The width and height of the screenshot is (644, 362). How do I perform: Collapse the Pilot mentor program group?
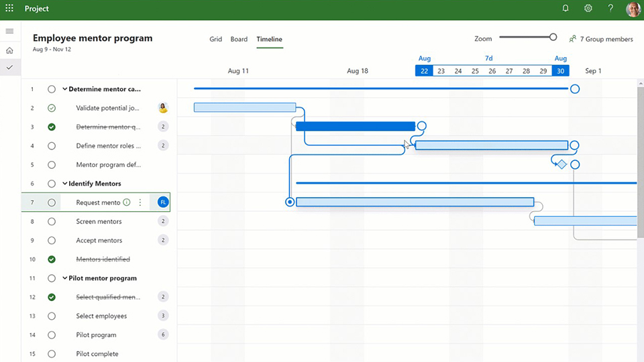[65, 278]
